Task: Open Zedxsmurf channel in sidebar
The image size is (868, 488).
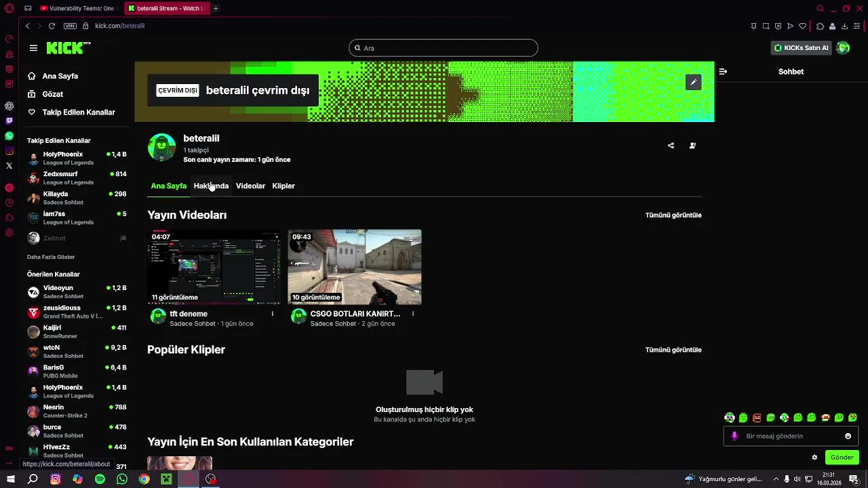Action: click(77, 178)
